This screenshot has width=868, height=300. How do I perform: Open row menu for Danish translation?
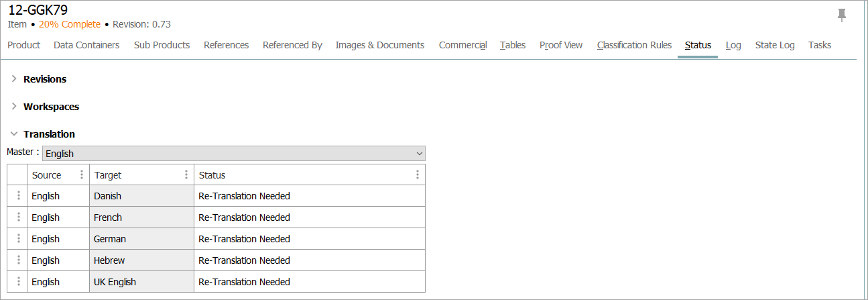pos(18,196)
